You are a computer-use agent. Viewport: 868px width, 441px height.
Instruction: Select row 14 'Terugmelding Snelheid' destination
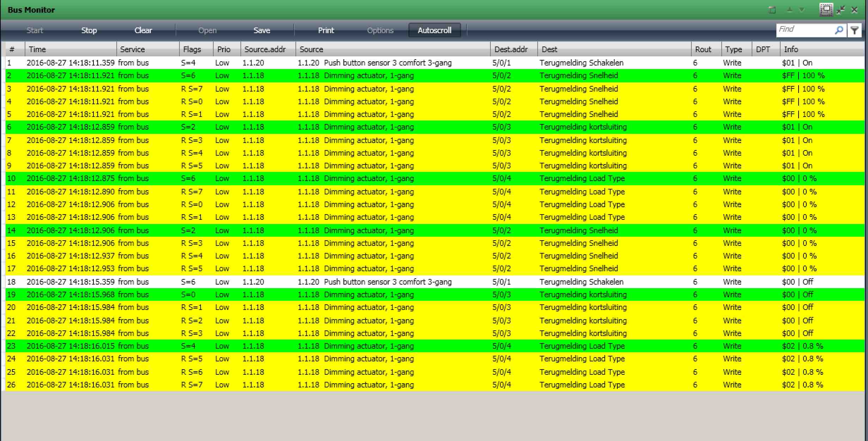pos(579,230)
